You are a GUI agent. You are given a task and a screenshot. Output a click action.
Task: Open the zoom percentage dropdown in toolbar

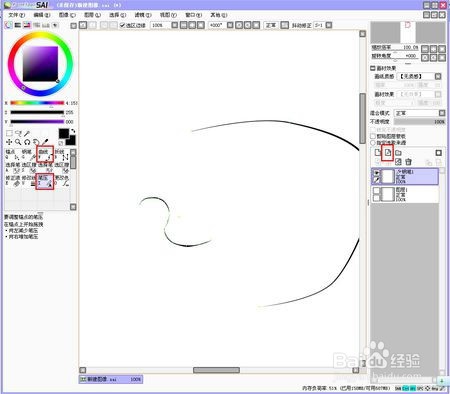(174, 25)
